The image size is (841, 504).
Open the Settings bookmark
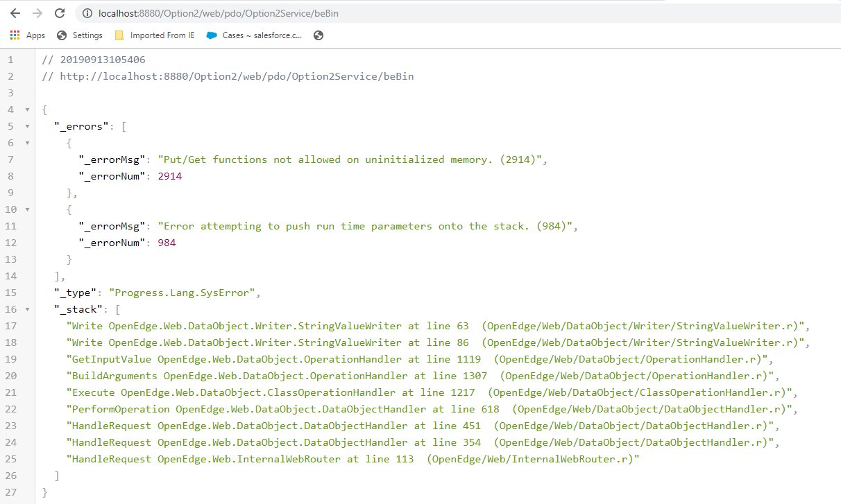tap(80, 35)
